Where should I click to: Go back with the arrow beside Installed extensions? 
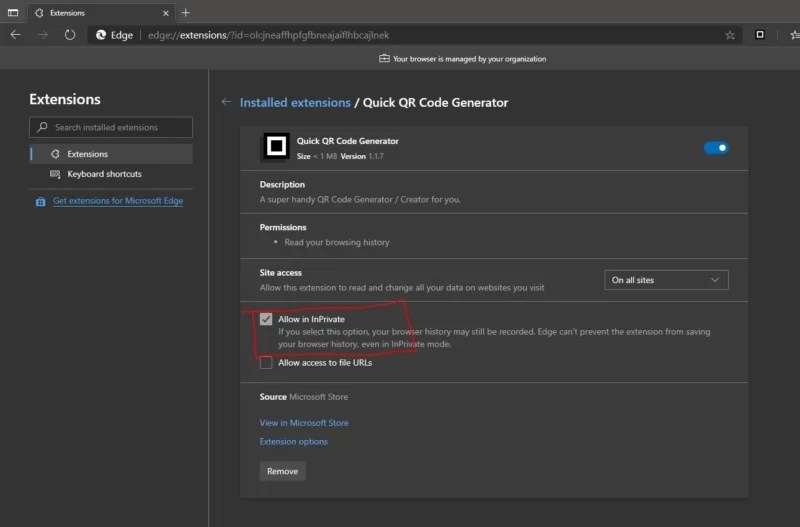pyautogui.click(x=226, y=102)
